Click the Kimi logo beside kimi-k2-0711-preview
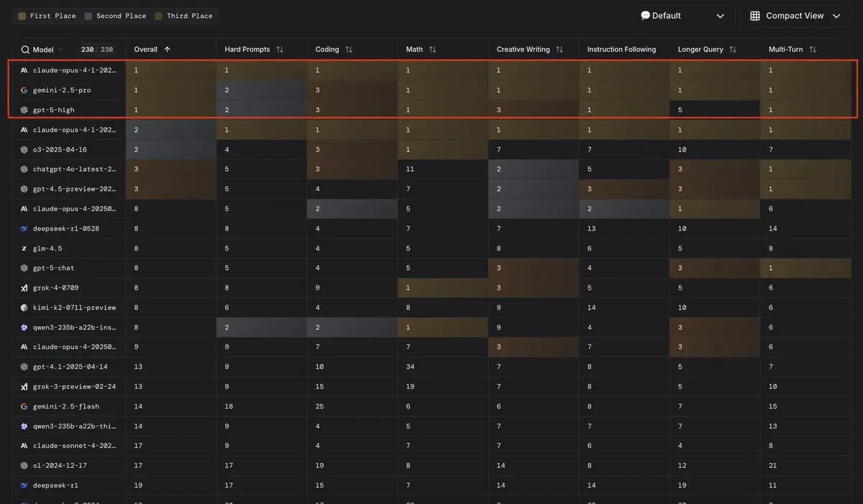Image resolution: width=863 pixels, height=504 pixels. [x=24, y=308]
